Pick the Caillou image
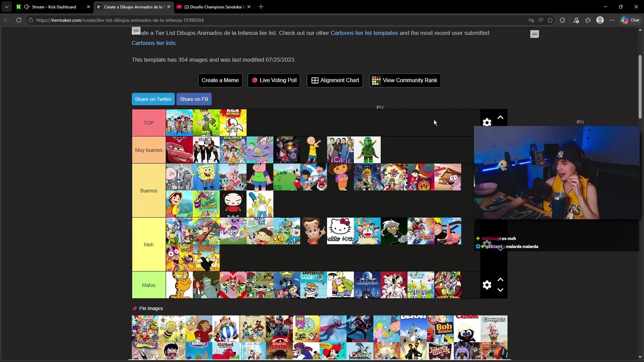 pyautogui.click(x=313, y=150)
